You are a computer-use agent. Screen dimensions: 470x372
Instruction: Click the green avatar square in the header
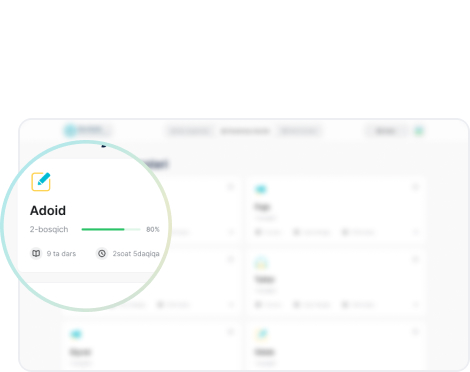pos(419,131)
